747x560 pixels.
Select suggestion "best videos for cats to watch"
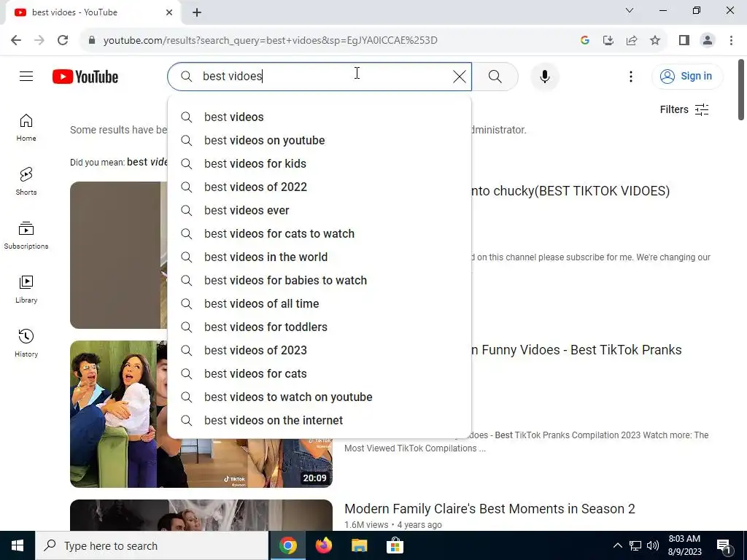click(x=320, y=234)
